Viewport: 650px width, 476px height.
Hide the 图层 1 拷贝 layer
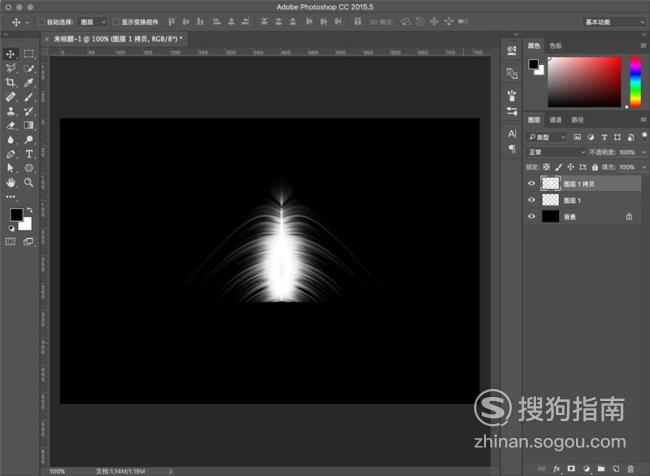tap(531, 183)
